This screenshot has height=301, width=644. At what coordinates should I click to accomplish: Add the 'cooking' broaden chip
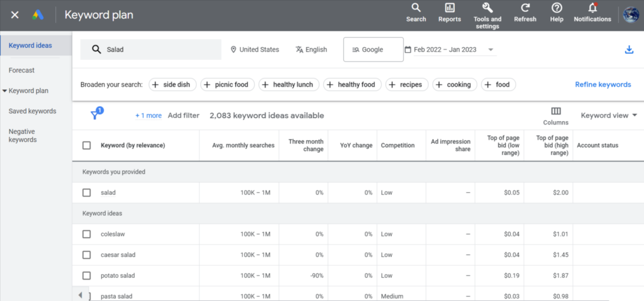[x=455, y=85]
